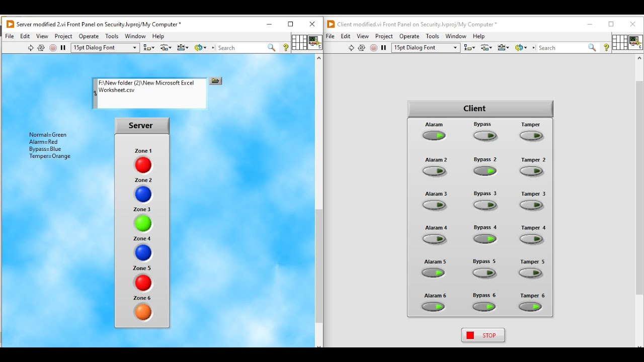The width and height of the screenshot is (644, 362).
Task: Click Run Continuously in Server window toolbar
Action: [41, 48]
